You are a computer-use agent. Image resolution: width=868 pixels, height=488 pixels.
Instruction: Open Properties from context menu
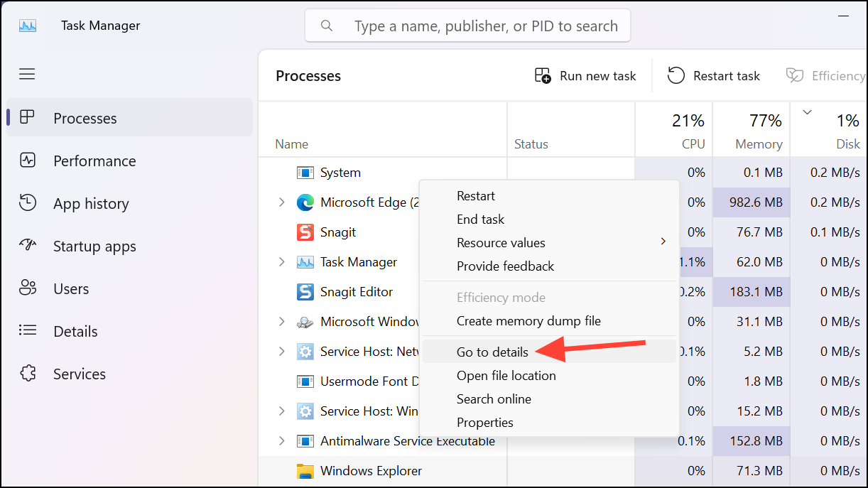(549, 423)
